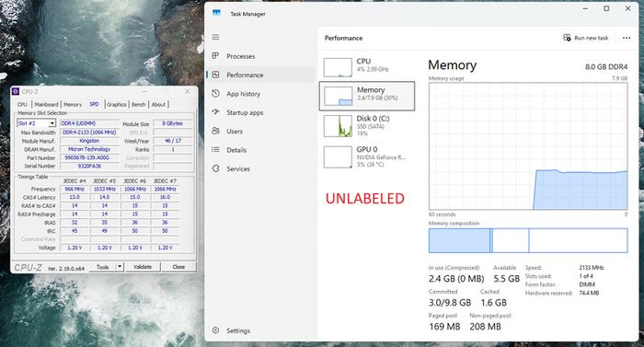Click the CPU-Z purple app icon in title bar
This screenshot has height=347, width=644.
[x=16, y=91]
